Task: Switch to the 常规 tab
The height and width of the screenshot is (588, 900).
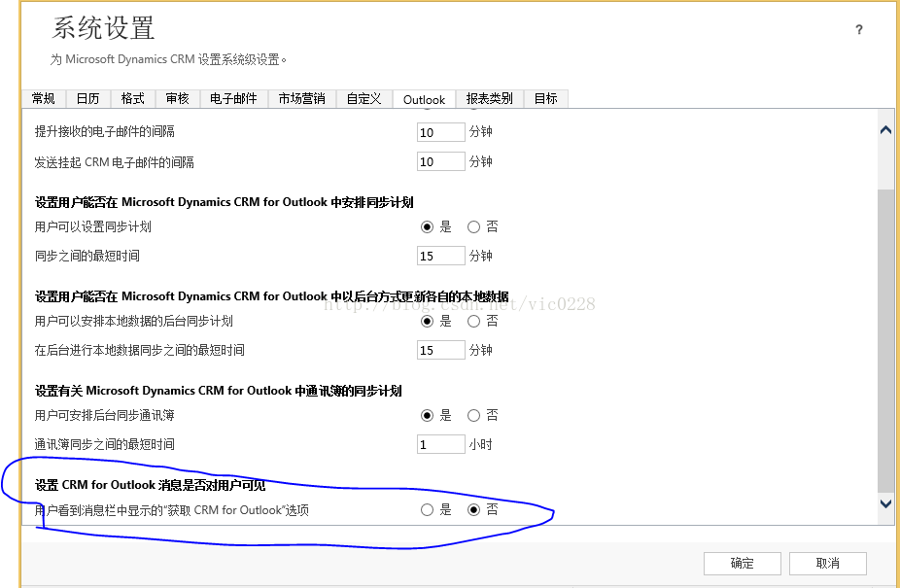Action: [x=44, y=99]
